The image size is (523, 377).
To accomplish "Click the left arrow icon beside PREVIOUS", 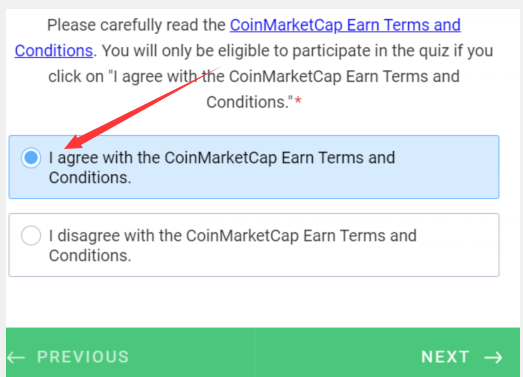I will click(16, 358).
